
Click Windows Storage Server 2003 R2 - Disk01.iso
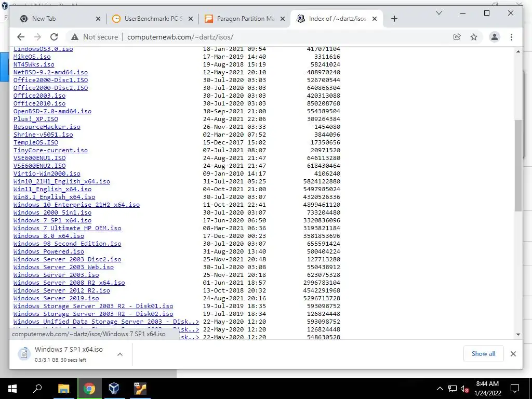[x=94, y=307]
